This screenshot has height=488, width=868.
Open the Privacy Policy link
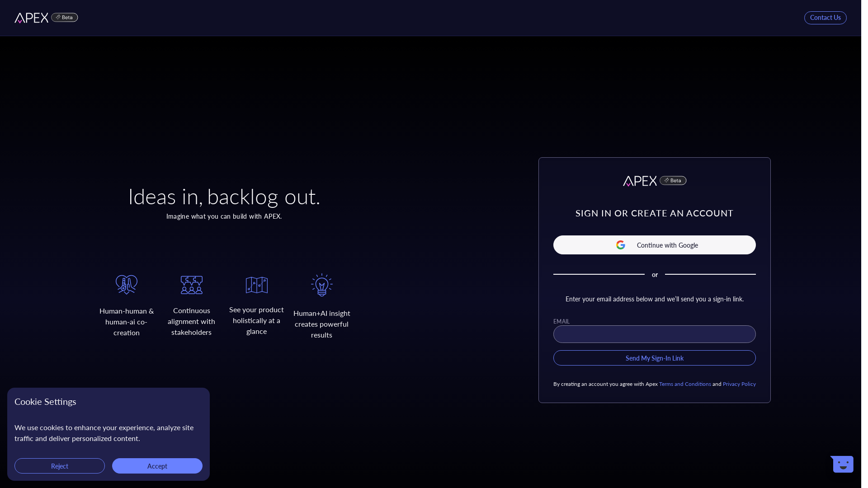coord(739,384)
